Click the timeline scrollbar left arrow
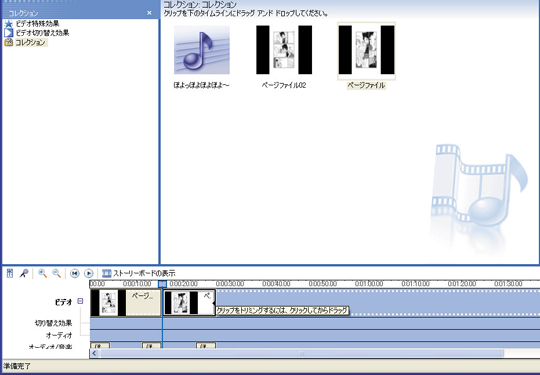The image size is (540, 375). tap(94, 353)
